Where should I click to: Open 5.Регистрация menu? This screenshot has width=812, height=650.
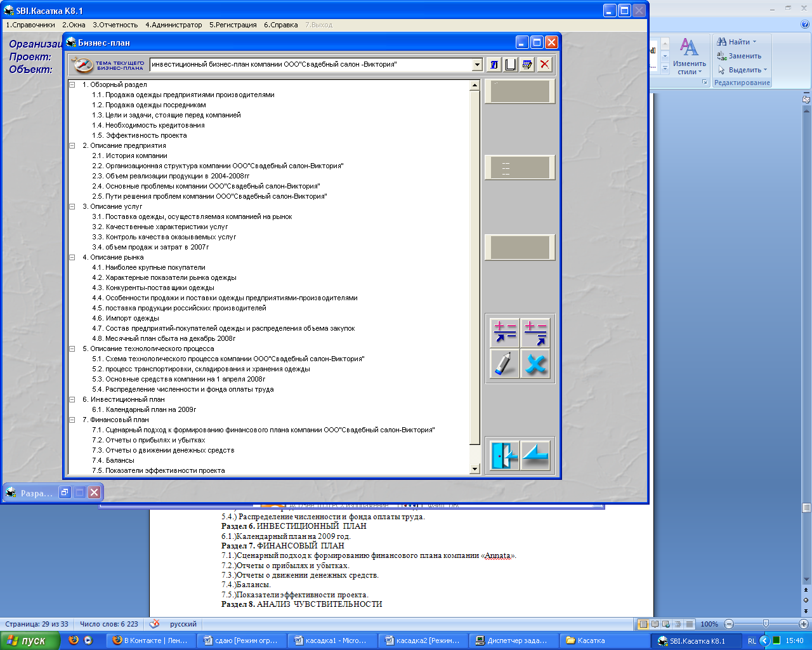tap(233, 25)
